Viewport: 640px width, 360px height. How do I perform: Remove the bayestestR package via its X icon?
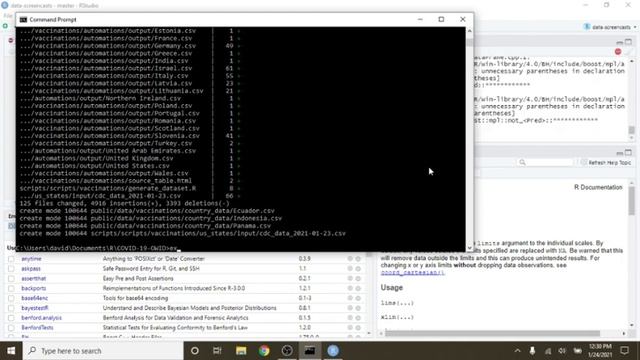pos(358,308)
